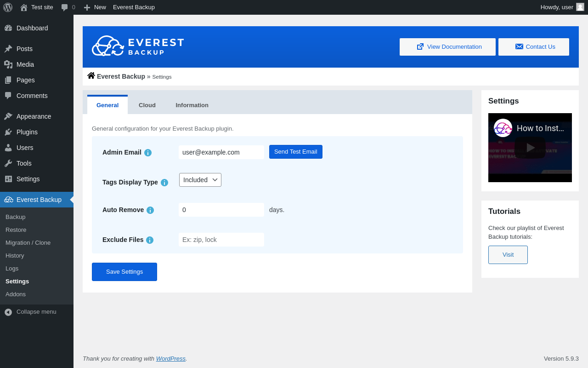Viewport: 588px width, 368px height.
Task: Open the Howdy, user account menu
Action: click(562, 7)
